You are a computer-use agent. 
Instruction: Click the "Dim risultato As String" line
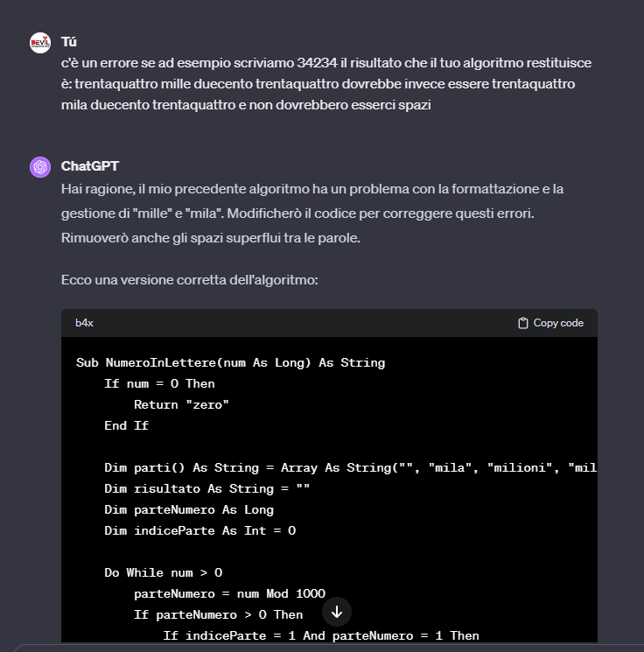click(x=206, y=488)
